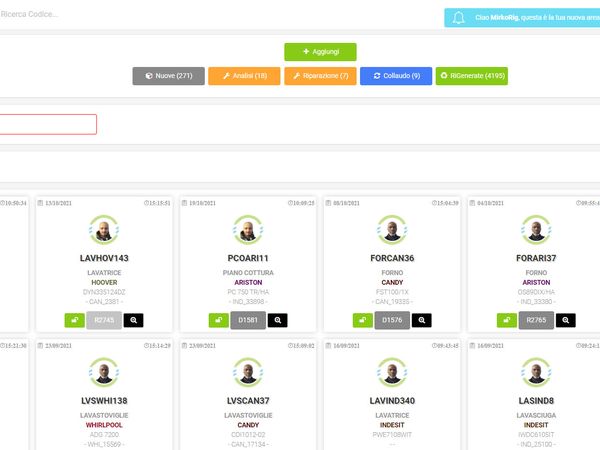Switch to Collaudo (9) tab
600x450 pixels.
coord(396,76)
